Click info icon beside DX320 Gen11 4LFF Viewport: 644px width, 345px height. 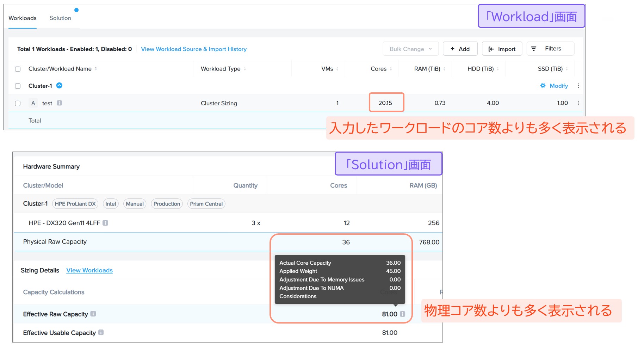click(x=105, y=223)
